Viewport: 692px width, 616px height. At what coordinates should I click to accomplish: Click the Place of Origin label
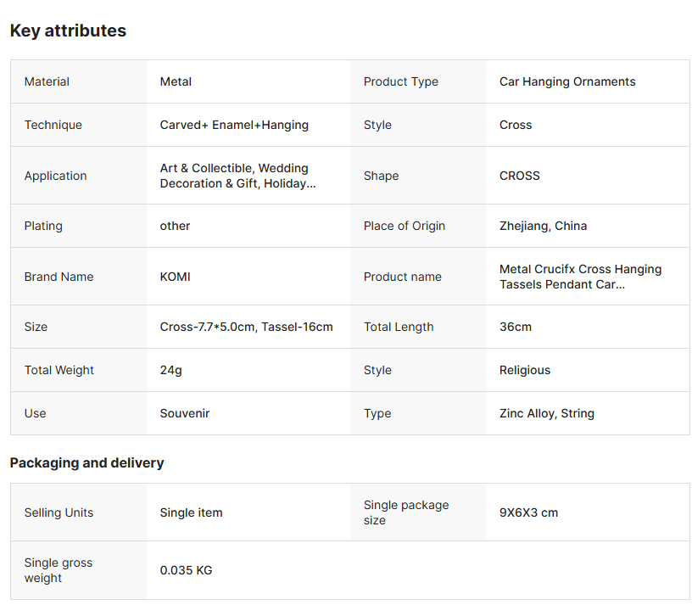pos(404,226)
